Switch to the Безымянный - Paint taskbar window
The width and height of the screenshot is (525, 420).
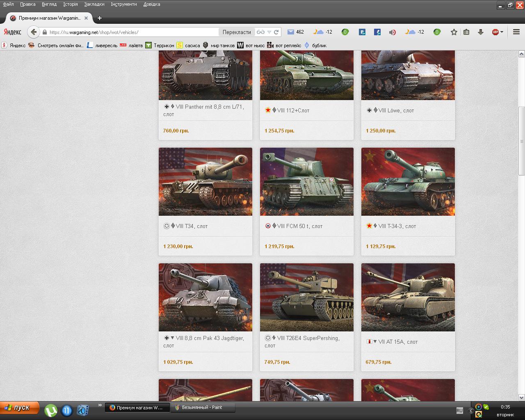pos(203,407)
